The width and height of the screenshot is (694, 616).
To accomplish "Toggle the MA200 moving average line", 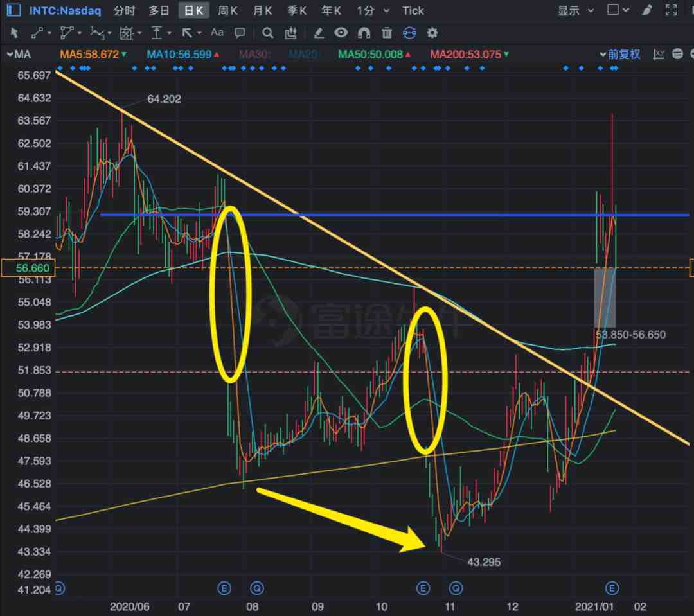I will point(469,55).
